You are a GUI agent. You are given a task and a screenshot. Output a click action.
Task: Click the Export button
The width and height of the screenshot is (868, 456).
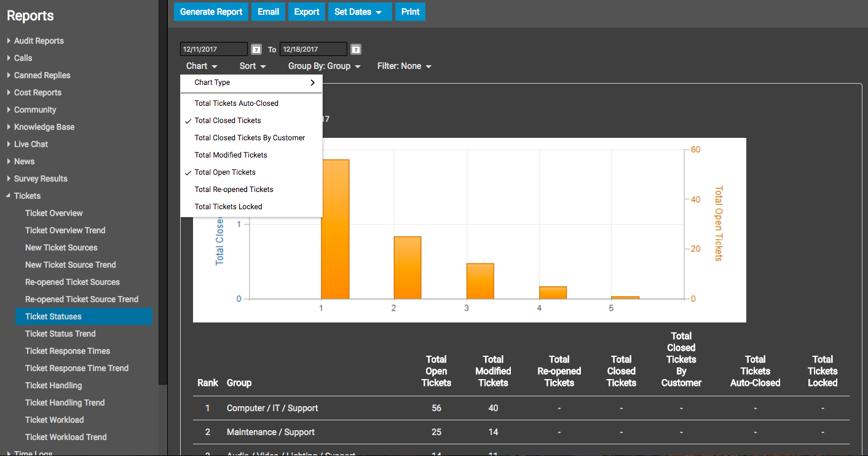tap(307, 12)
